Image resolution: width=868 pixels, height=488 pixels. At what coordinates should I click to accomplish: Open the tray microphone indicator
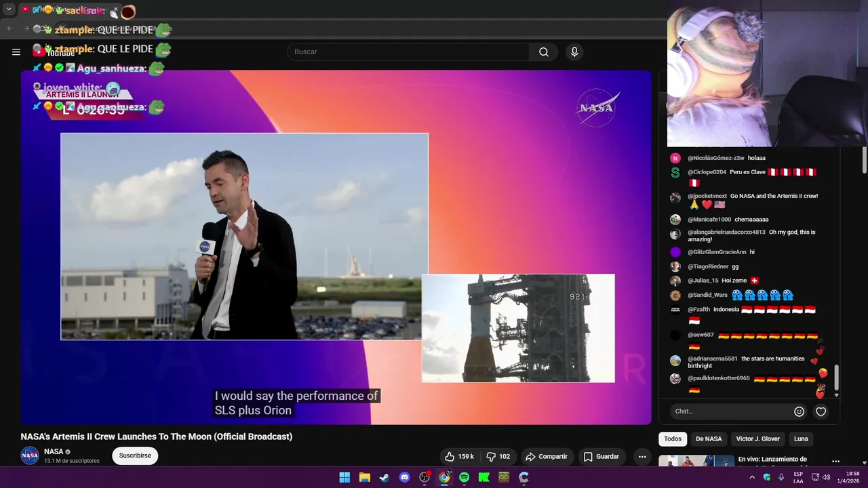tap(781, 477)
